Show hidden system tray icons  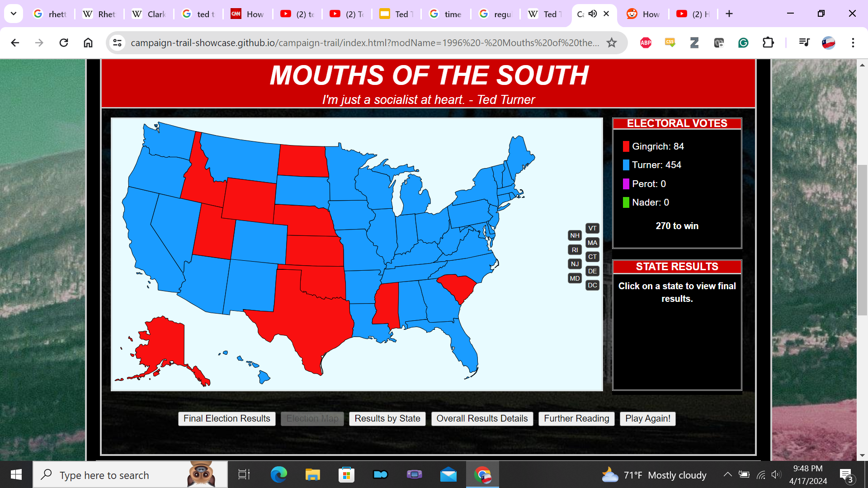click(727, 474)
